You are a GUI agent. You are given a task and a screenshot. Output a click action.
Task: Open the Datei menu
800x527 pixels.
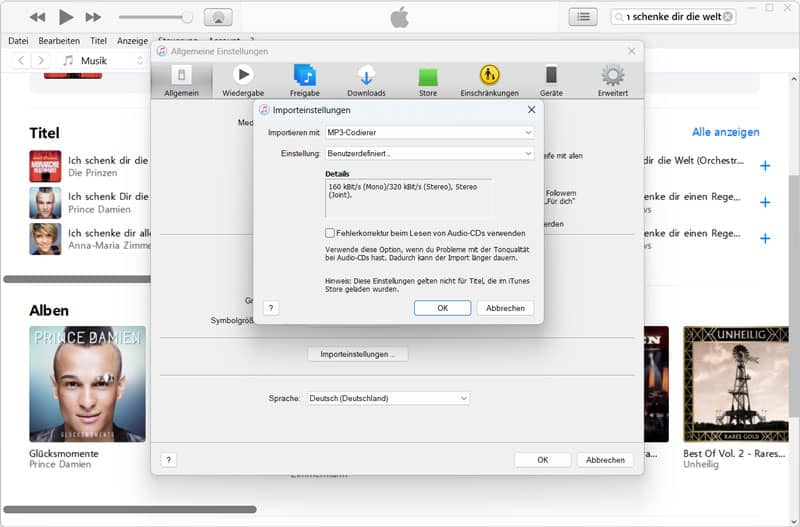[18, 41]
